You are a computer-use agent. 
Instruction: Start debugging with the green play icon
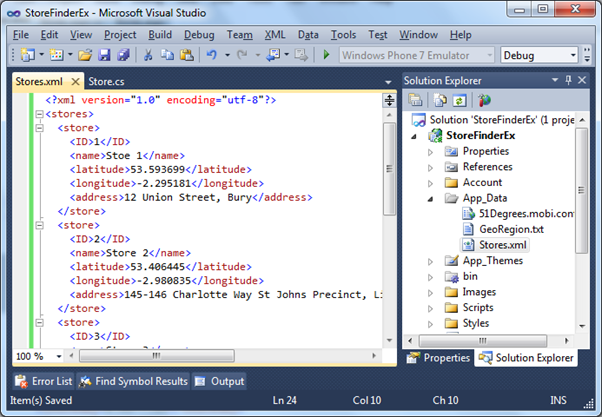pos(326,55)
